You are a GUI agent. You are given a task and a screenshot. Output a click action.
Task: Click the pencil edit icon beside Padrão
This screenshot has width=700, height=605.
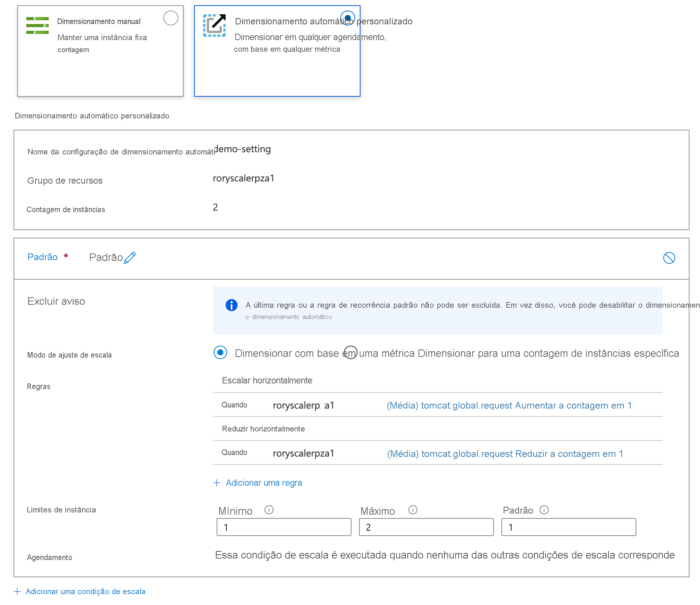(130, 258)
